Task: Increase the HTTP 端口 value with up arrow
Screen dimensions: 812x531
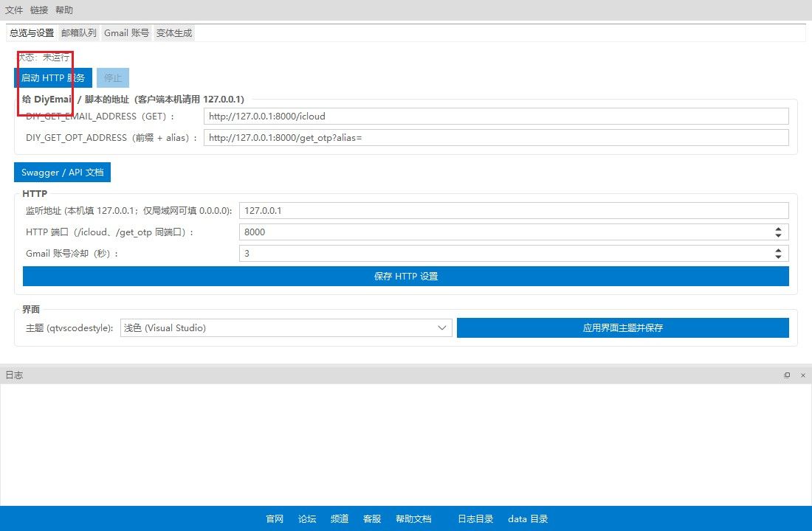Action: click(778, 229)
